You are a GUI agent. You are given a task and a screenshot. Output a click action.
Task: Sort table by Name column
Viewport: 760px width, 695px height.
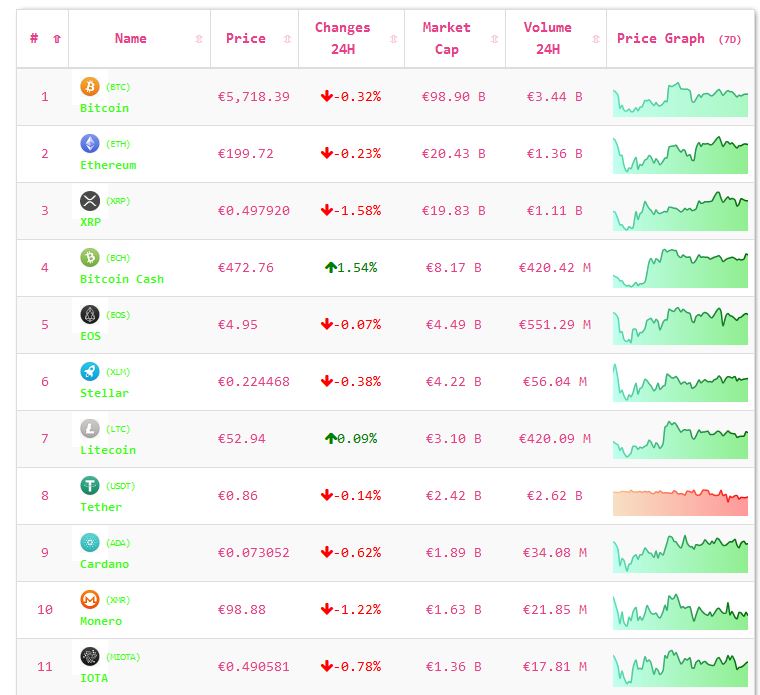131,39
